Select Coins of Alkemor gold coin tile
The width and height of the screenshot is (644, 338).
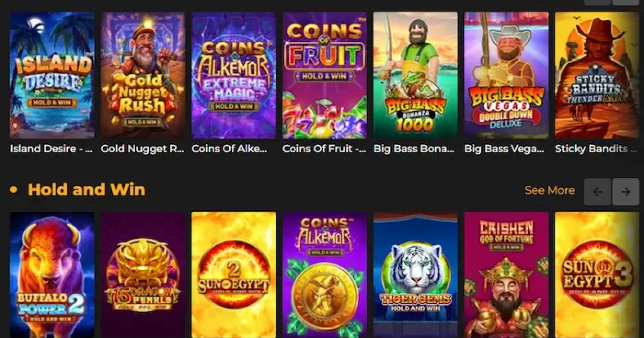(325, 274)
